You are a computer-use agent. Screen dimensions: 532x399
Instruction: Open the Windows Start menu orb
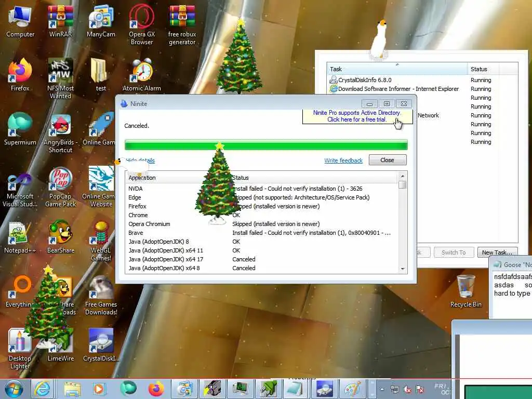click(14, 389)
